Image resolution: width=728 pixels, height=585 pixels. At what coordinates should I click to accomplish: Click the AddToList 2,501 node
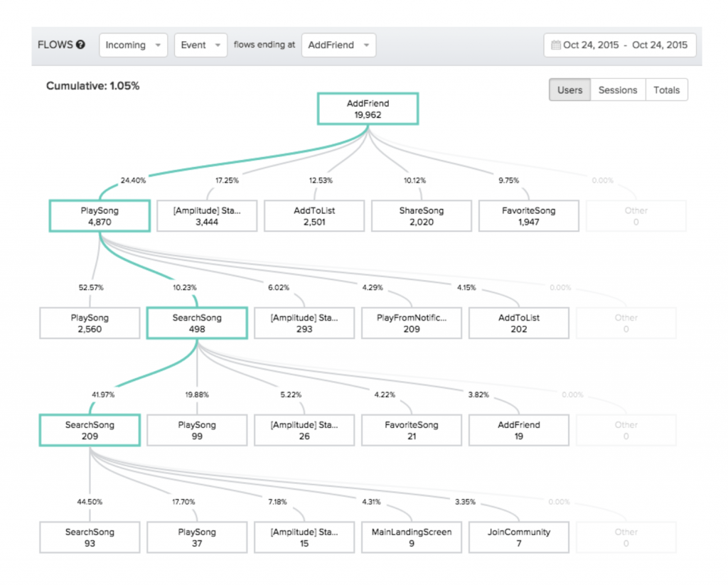(314, 216)
